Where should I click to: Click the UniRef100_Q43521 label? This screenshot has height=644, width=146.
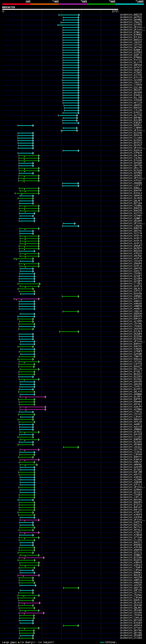click(x=131, y=432)
